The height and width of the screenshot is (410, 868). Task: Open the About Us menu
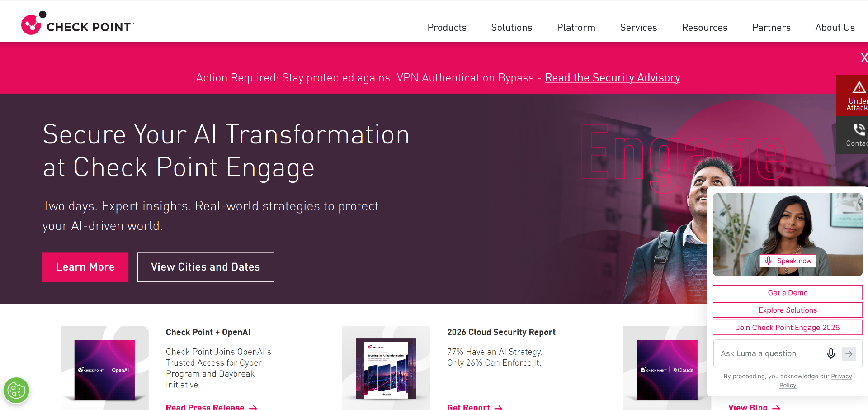[x=835, y=28]
